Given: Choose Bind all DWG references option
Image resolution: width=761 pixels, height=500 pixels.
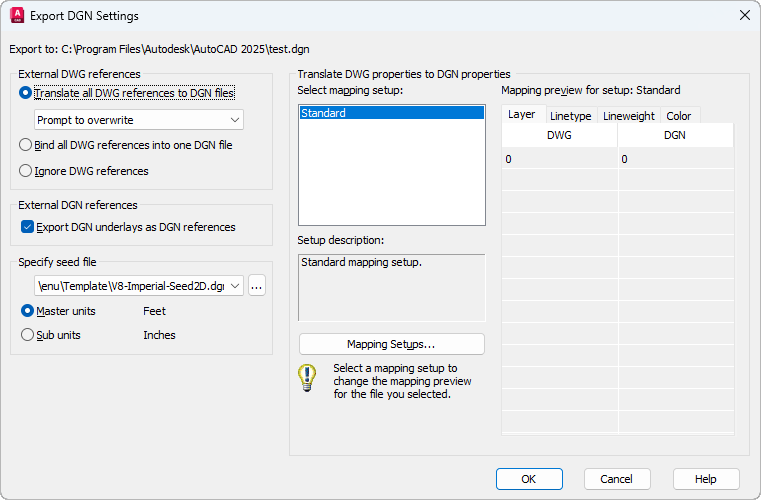Looking at the screenshot, I should click(x=26, y=145).
